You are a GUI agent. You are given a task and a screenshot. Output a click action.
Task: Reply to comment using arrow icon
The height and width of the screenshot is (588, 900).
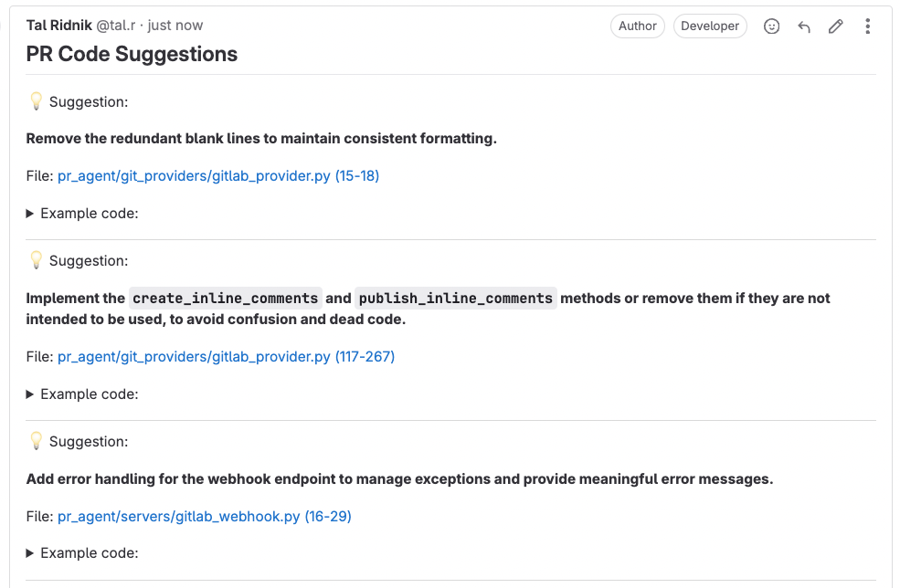pos(803,26)
